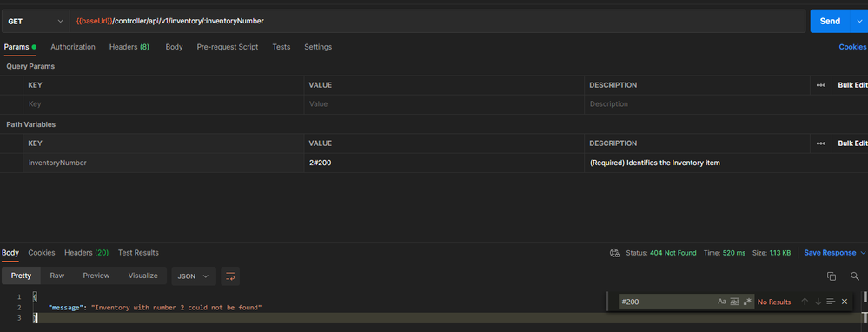Image resolution: width=868 pixels, height=332 pixels.
Task: Switch to Raw response view
Action: (57, 276)
